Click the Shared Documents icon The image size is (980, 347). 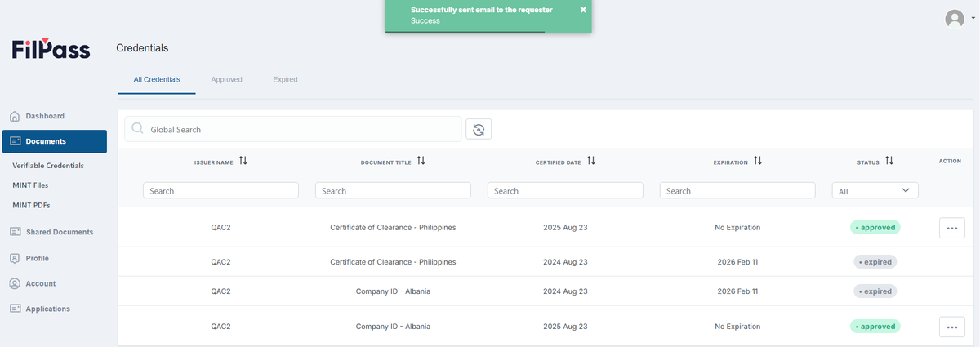(15, 232)
